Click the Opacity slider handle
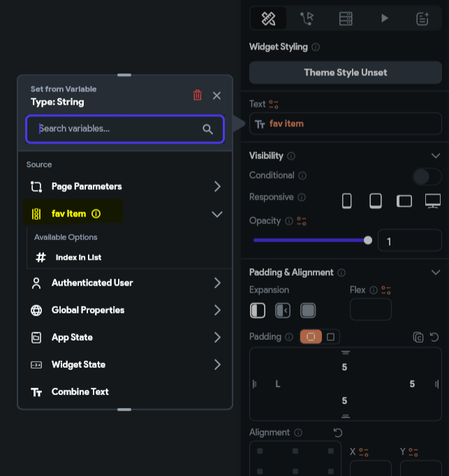Screen dimensions: 449x476 (x=368, y=240)
